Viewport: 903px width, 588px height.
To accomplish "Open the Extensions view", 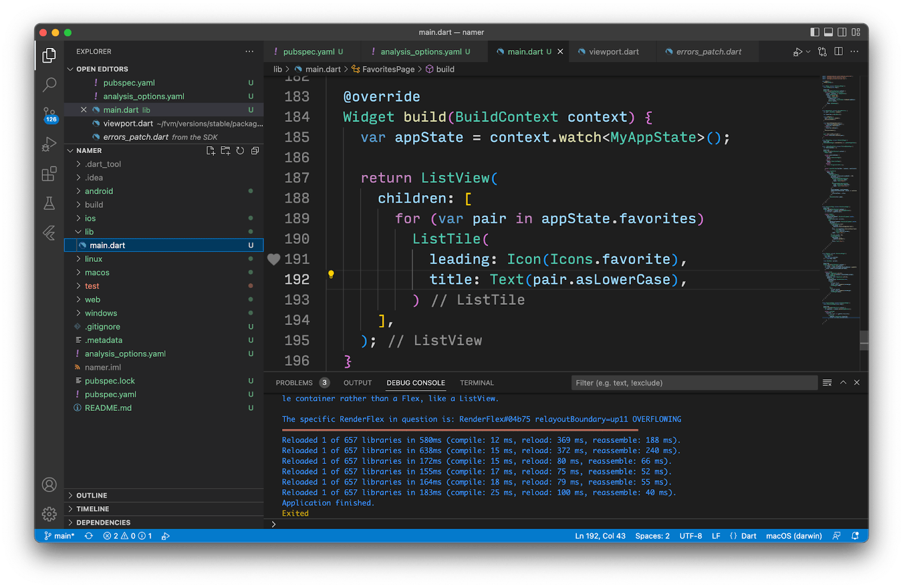I will (x=49, y=174).
